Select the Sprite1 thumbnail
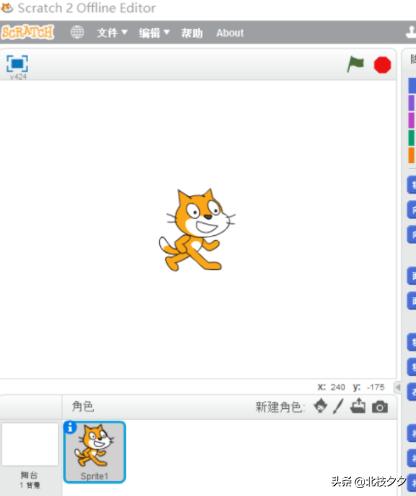 tap(95, 452)
